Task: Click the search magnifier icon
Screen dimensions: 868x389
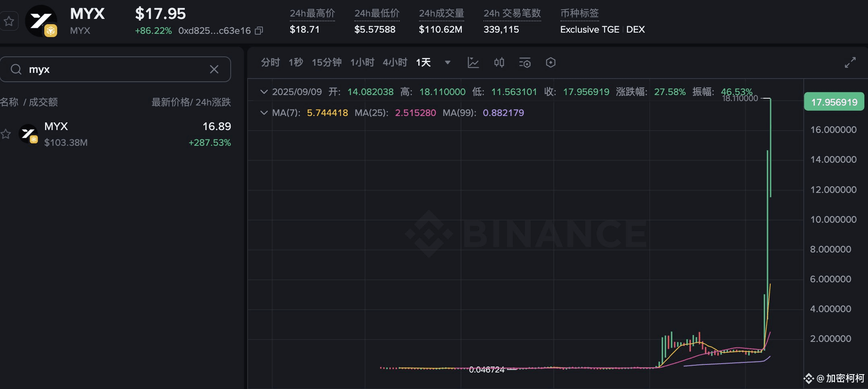Action: 16,69
